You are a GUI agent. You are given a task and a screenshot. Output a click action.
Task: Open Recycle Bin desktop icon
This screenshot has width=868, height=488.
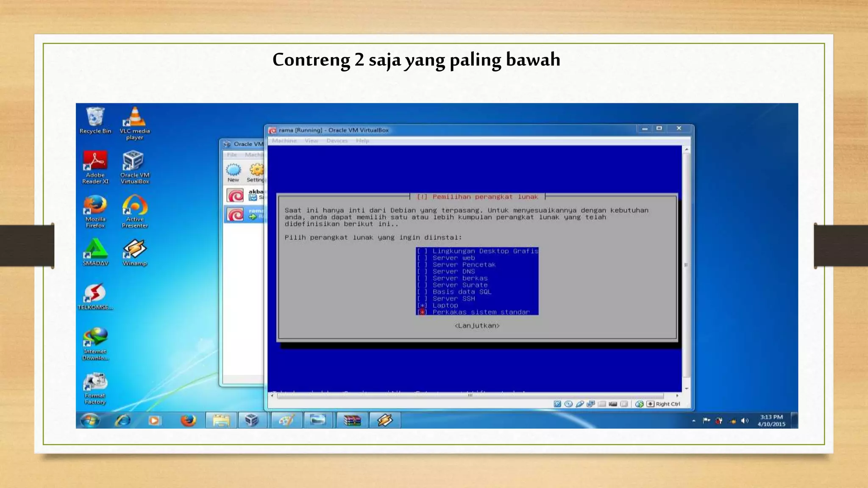click(95, 120)
